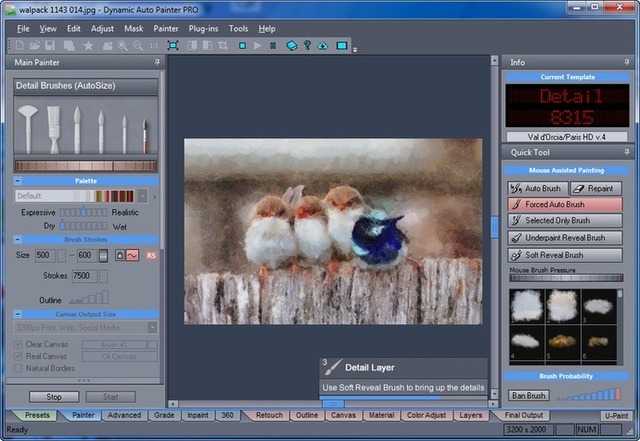The width and height of the screenshot is (640, 441).
Task: Adjust the Expressive to Realistic slider
Action: (83, 213)
